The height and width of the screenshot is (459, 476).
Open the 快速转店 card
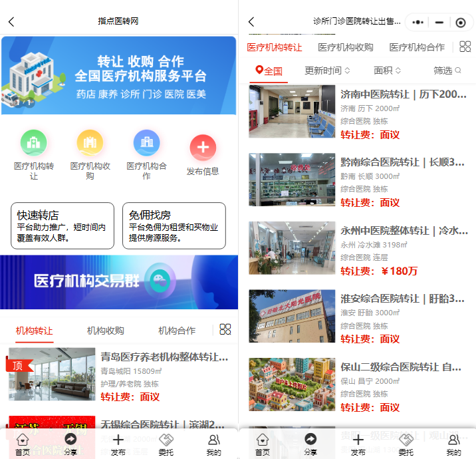(x=62, y=226)
